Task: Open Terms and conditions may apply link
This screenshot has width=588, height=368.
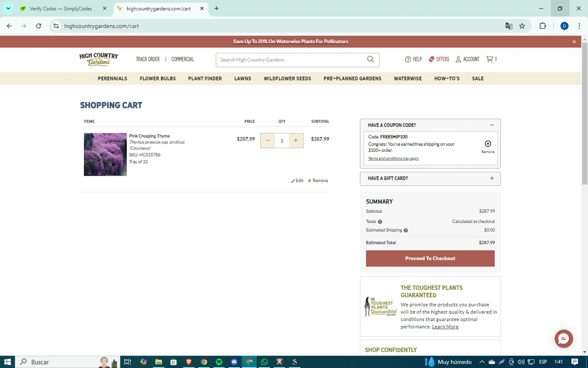Action: coord(394,158)
